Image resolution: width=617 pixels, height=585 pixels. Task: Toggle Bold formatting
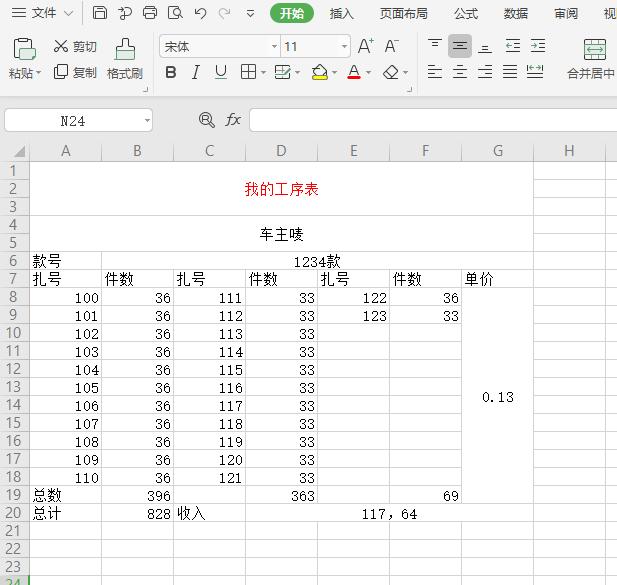coord(171,72)
